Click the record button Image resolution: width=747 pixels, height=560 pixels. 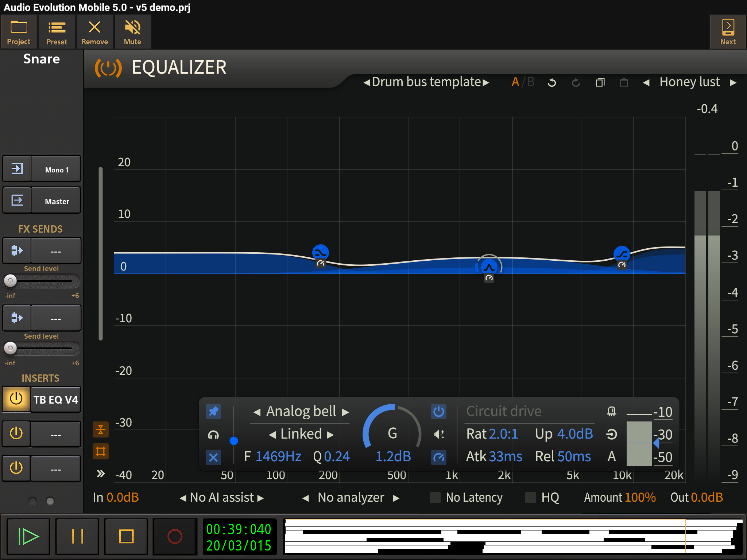coord(175,536)
